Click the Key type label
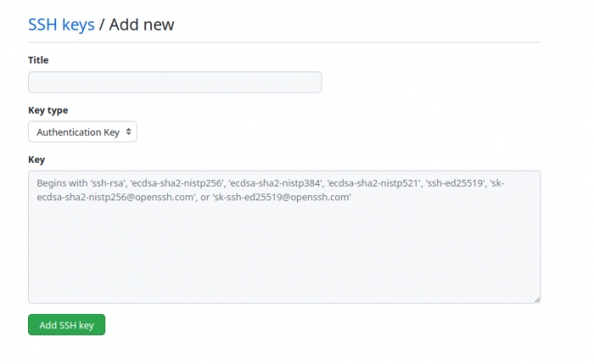Screen dimensions: 594x364 coord(48,110)
